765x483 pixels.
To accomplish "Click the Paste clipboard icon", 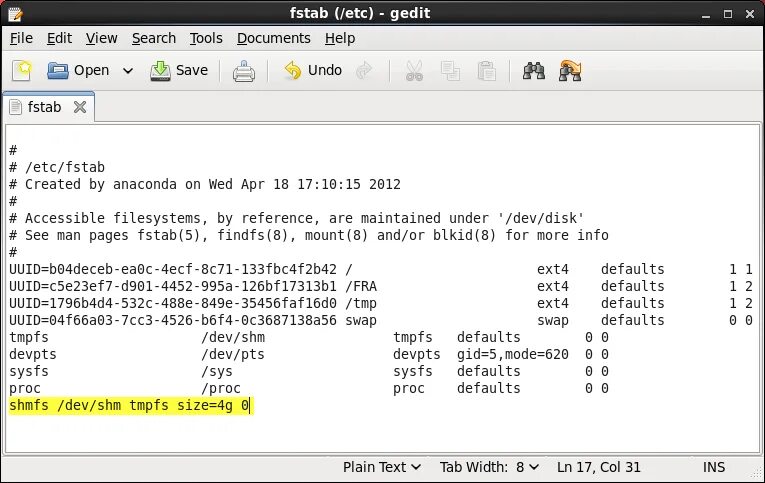I will [x=486, y=71].
